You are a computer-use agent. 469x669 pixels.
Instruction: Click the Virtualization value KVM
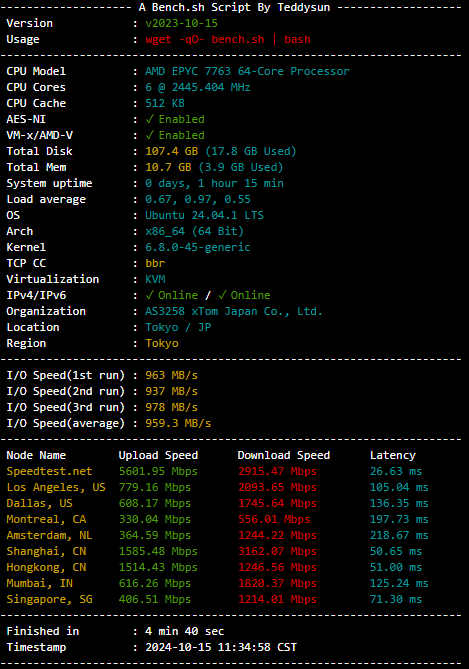(x=155, y=279)
